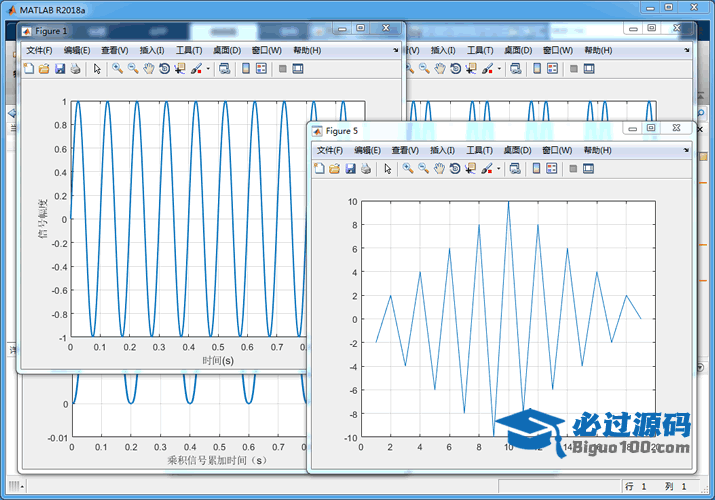
Task: Click Insert Colorbar icon in Figure 5
Action: pyautogui.click(x=536, y=169)
